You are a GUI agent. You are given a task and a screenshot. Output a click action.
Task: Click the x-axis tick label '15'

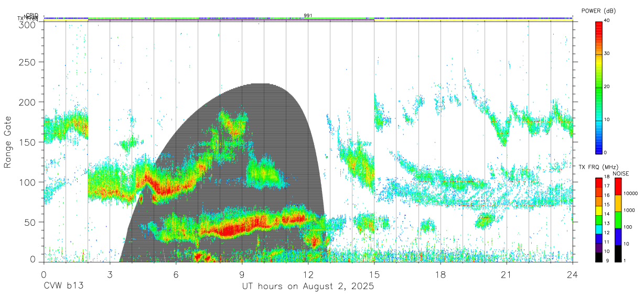(374, 274)
